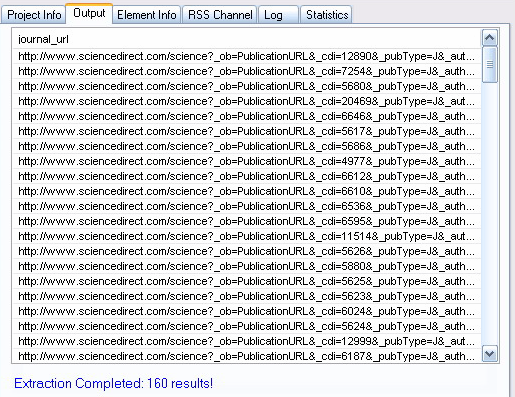Select the URL row with cdi=5625
Image resolution: width=515 pixels, height=397 pixels.
tap(246, 281)
